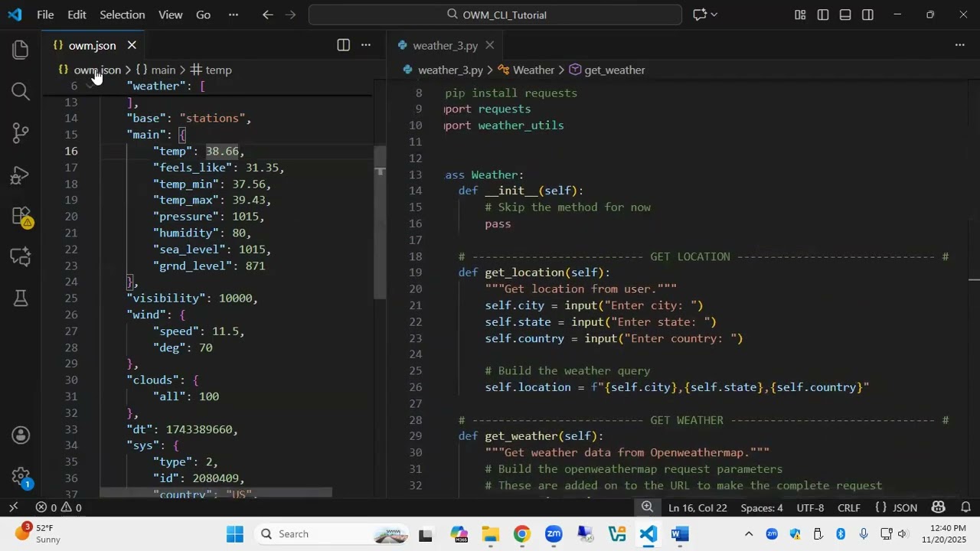Open more actions for the owm.json editor group

(x=366, y=45)
